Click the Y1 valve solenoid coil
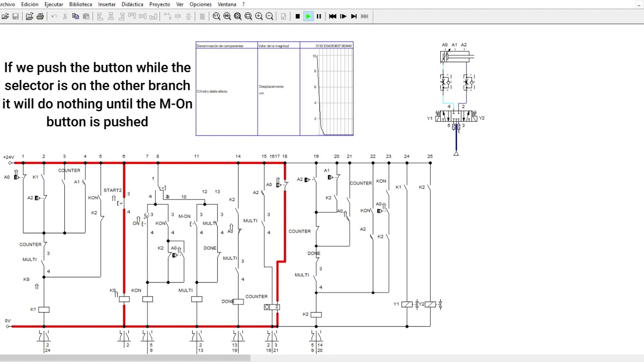Viewport: 644px width, 362px height. (x=407, y=304)
